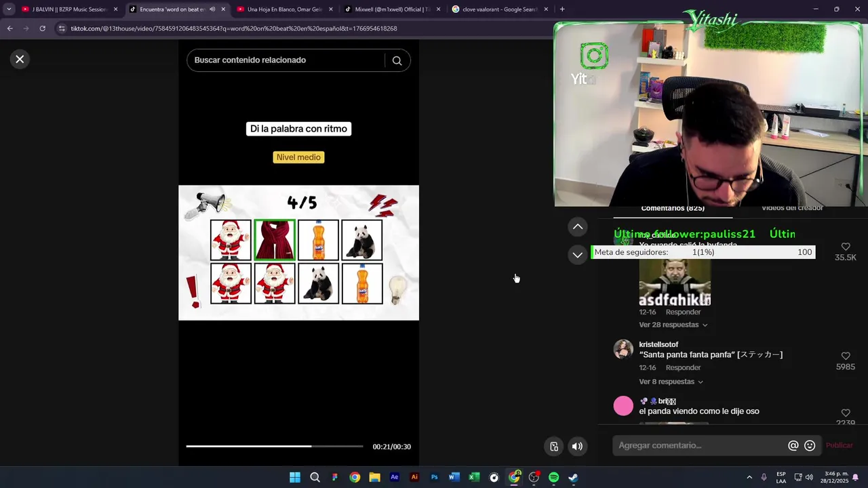Click the ESP LAA language indicator
This screenshot has height=488, width=868.
[781, 477]
